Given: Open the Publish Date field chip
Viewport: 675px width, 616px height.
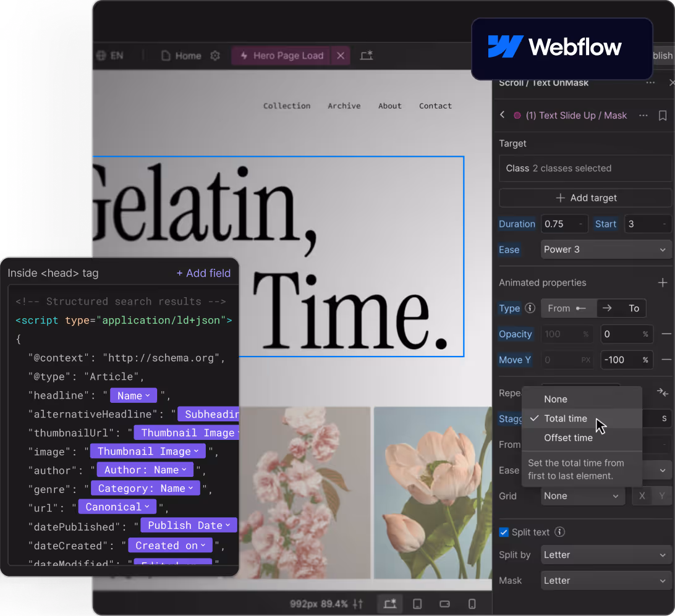Looking at the screenshot, I should tap(189, 525).
